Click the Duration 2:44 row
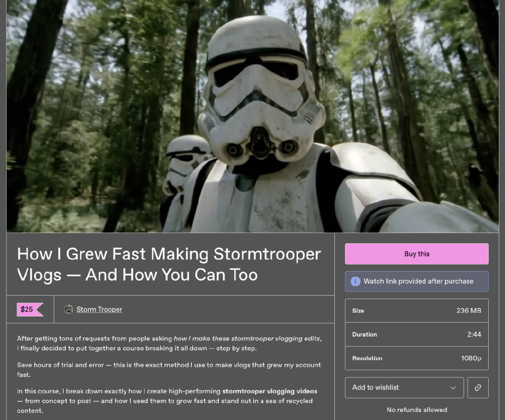This screenshot has height=420, width=505. click(x=416, y=335)
